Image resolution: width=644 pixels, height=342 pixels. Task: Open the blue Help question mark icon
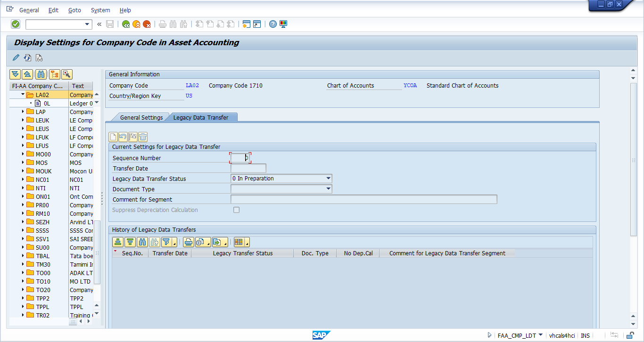pyautogui.click(x=273, y=24)
